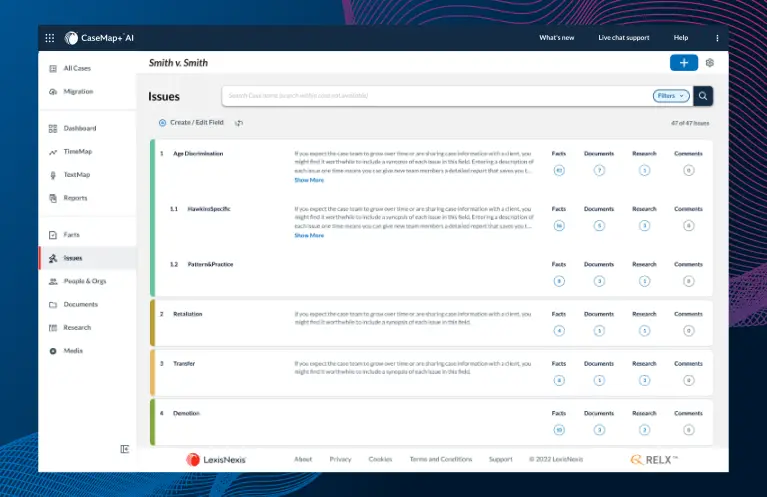The width and height of the screenshot is (767, 497).
Task: Click the People & Orgs icon
Action: pyautogui.click(x=53, y=281)
